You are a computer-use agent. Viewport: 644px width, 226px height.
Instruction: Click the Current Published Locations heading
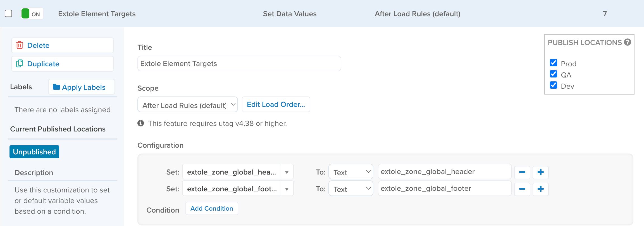[x=58, y=129]
